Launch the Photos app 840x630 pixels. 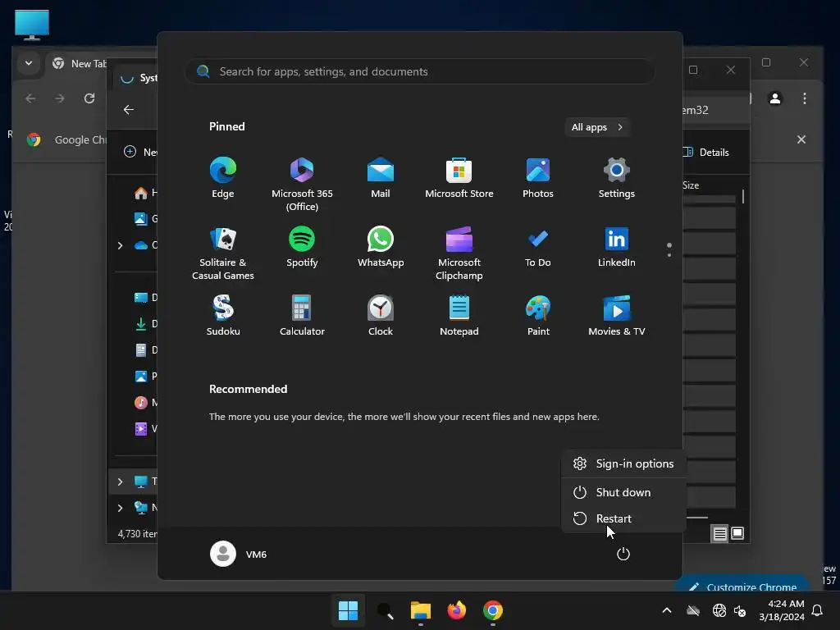coord(538,178)
